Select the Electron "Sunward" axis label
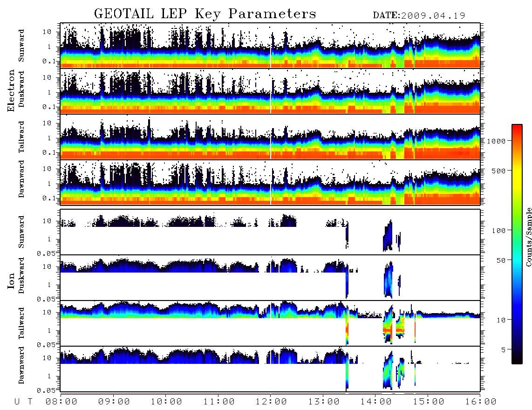 (21, 46)
